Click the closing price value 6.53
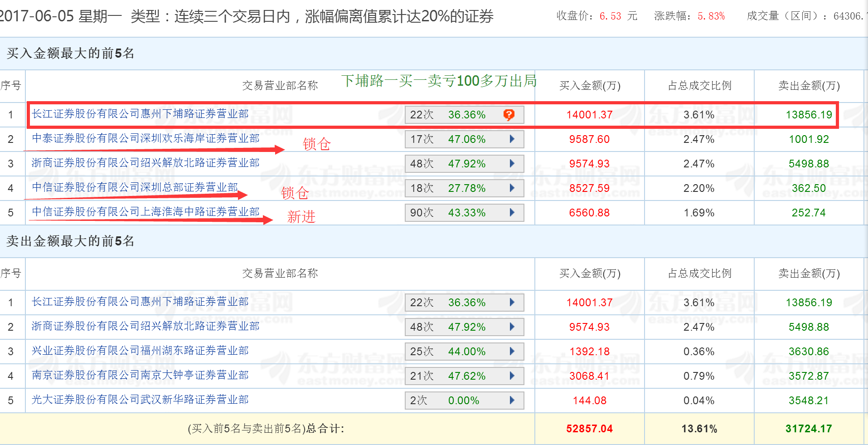 610,16
